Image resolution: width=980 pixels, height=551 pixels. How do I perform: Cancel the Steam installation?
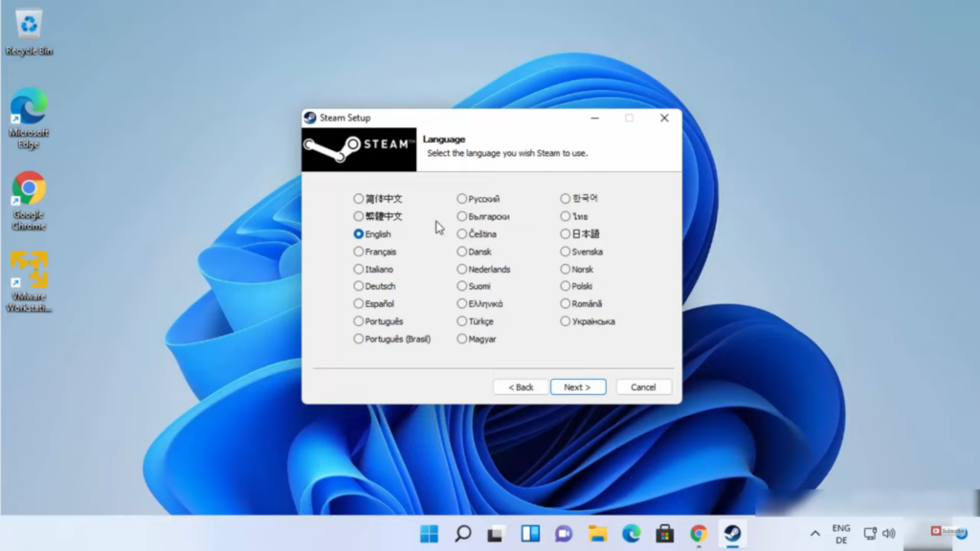click(x=643, y=387)
